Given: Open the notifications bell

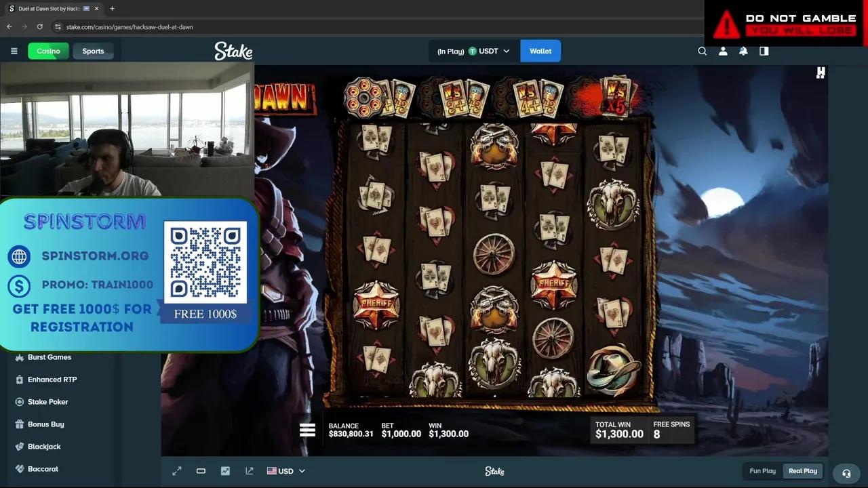Looking at the screenshot, I should [x=743, y=51].
